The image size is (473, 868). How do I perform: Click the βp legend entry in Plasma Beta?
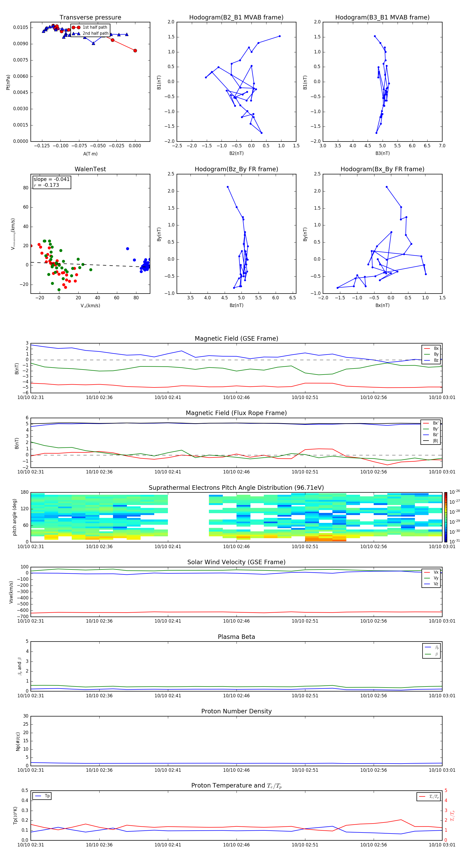431,647
